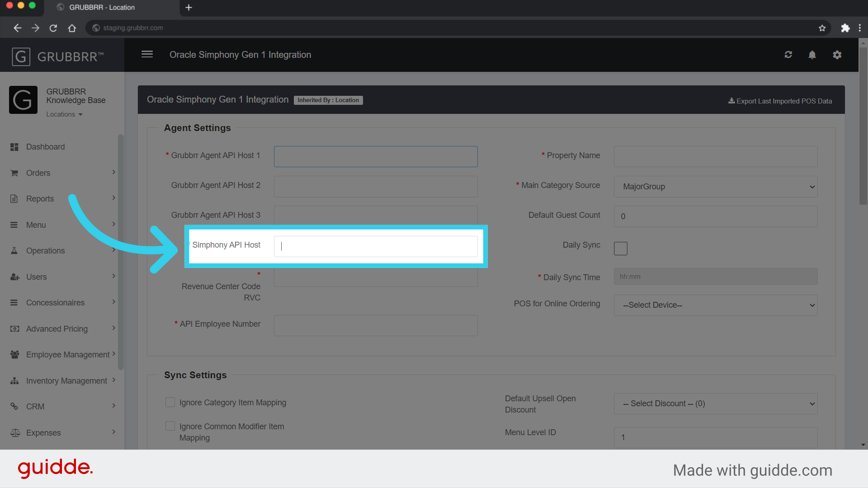Open the notifications bell icon
The image size is (868, 488).
point(812,55)
